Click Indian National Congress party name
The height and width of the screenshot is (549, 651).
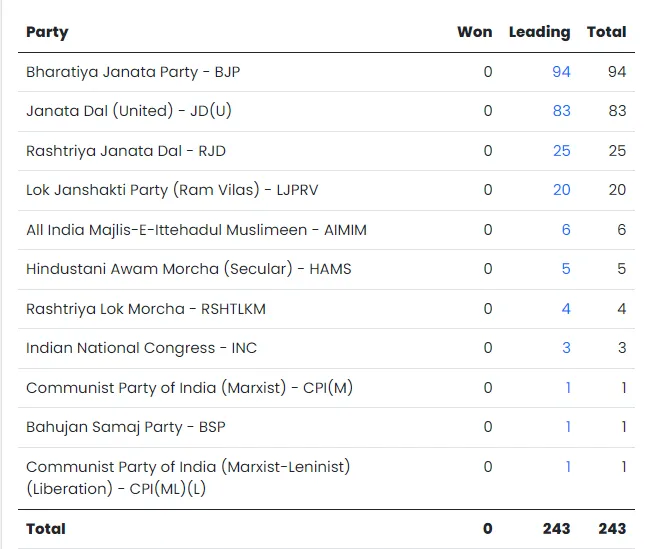(x=141, y=348)
